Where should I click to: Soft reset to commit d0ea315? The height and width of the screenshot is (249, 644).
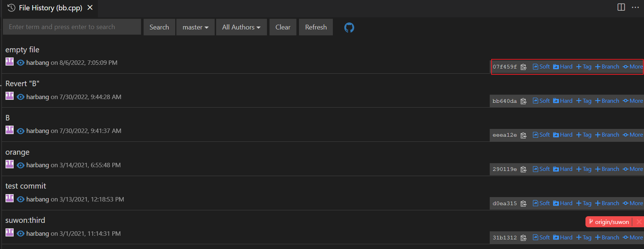pyautogui.click(x=541, y=203)
